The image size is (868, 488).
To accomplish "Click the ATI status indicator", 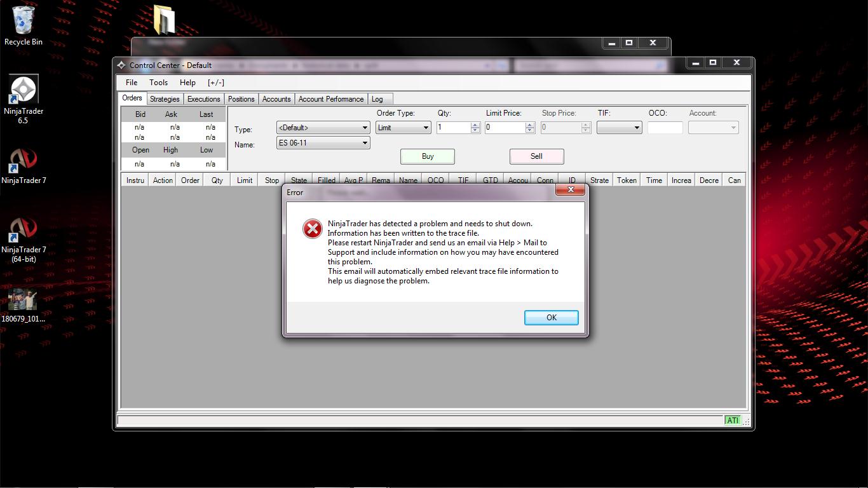I will (733, 420).
